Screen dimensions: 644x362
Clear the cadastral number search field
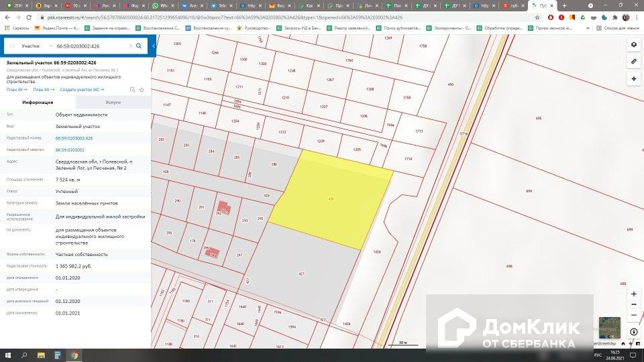pyautogui.click(x=131, y=46)
